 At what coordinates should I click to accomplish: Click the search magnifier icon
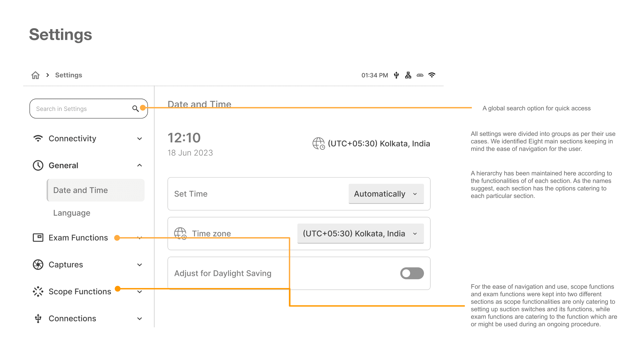point(135,109)
